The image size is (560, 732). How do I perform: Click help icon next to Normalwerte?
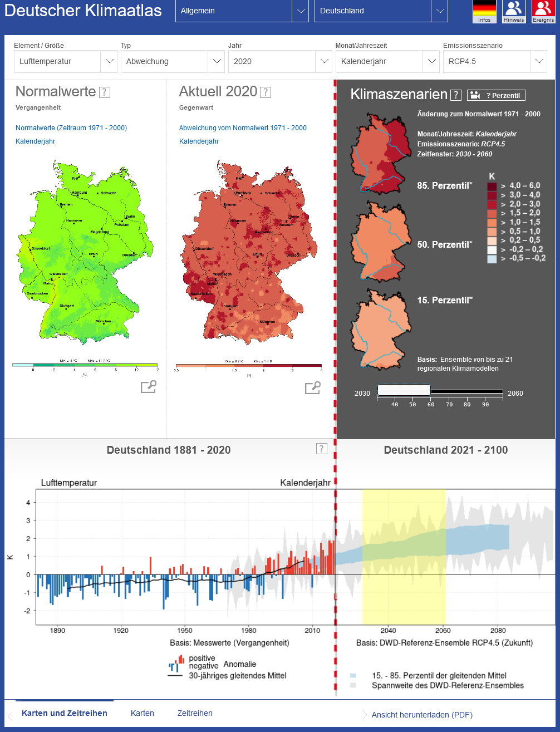[x=105, y=92]
